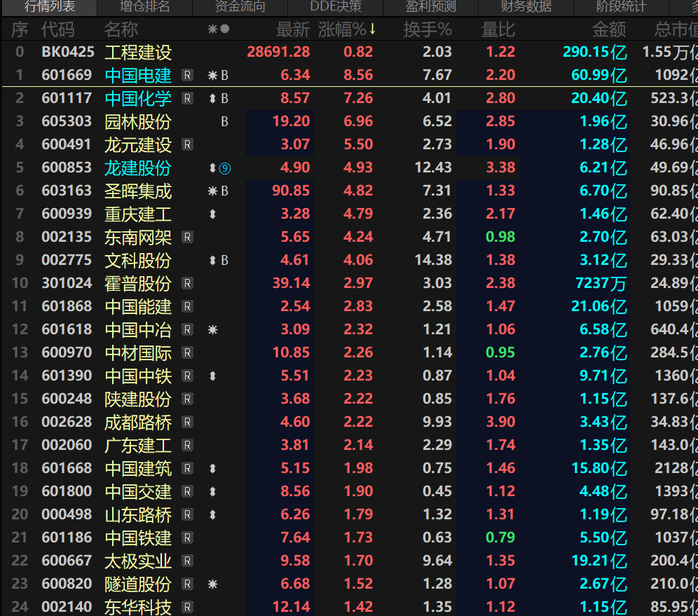
Task: Select stock name 中国化学
Action: pos(138,98)
